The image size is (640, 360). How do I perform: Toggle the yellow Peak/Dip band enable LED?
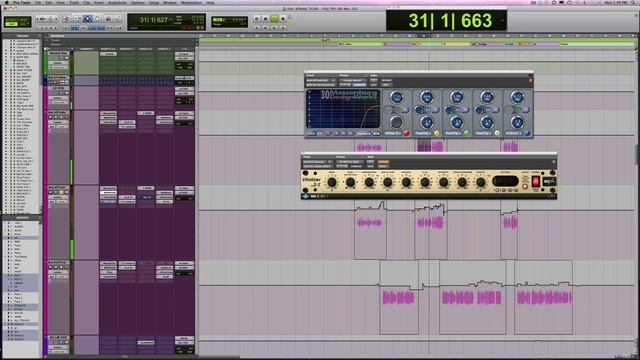click(437, 133)
